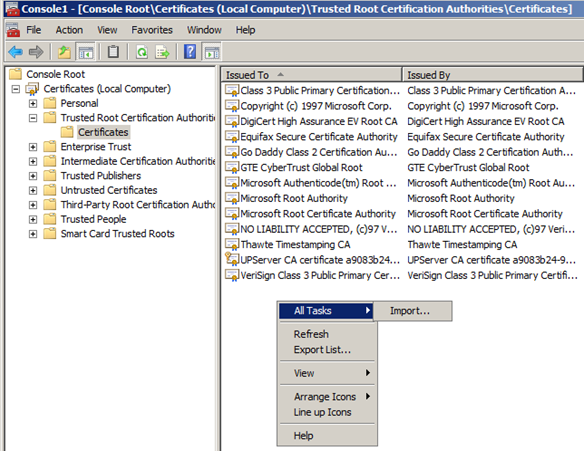
Task: Expand the Enterprise Trust node
Action: click(x=33, y=147)
